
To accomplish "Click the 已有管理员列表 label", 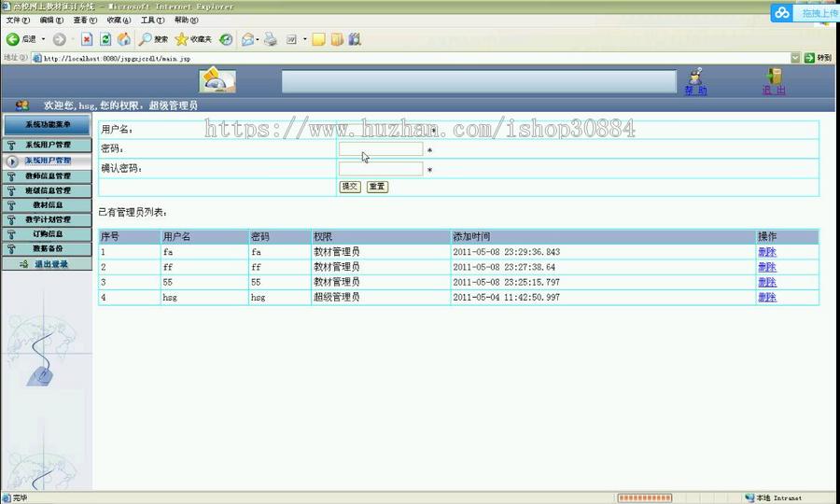I will coord(133,212).
